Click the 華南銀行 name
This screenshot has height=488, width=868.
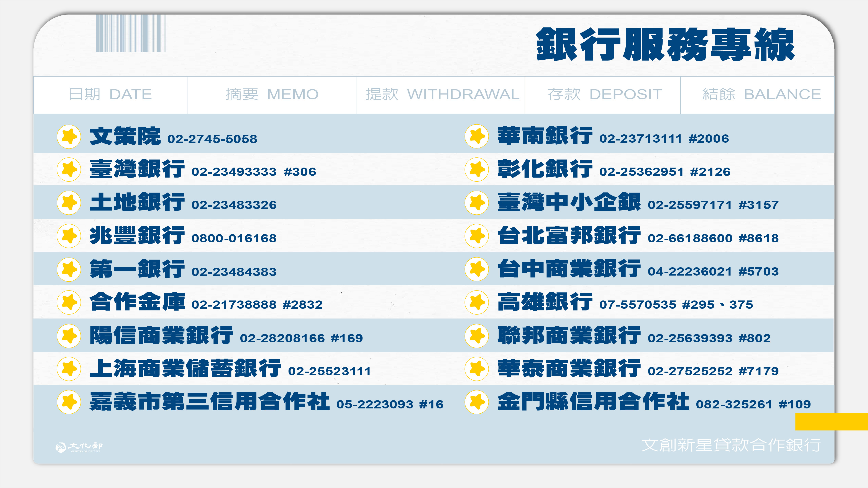tap(545, 136)
